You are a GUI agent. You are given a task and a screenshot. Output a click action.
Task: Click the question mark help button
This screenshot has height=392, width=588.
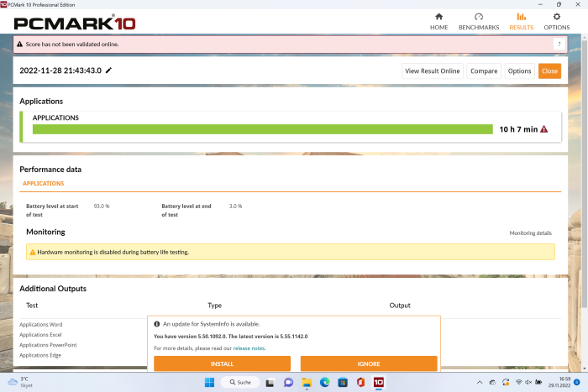[x=559, y=44]
